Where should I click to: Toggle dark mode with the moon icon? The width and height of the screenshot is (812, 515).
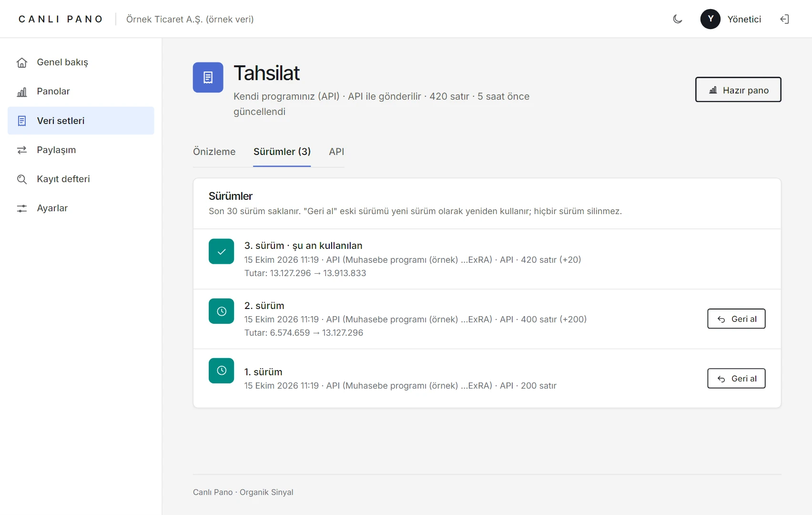tap(678, 19)
